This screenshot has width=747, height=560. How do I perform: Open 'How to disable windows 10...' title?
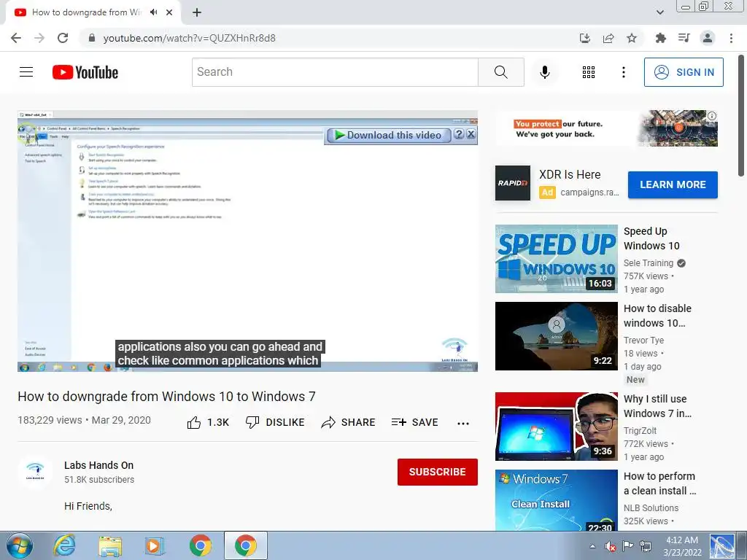[657, 316]
